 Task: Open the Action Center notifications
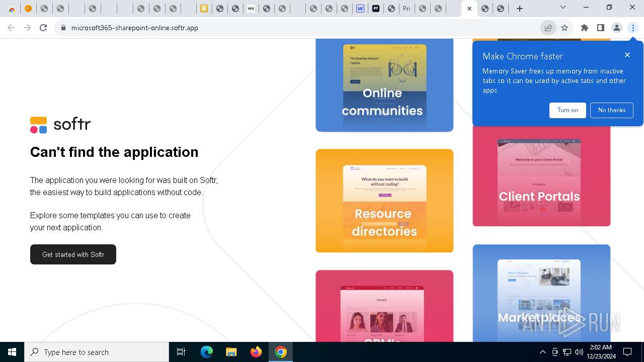click(x=627, y=352)
